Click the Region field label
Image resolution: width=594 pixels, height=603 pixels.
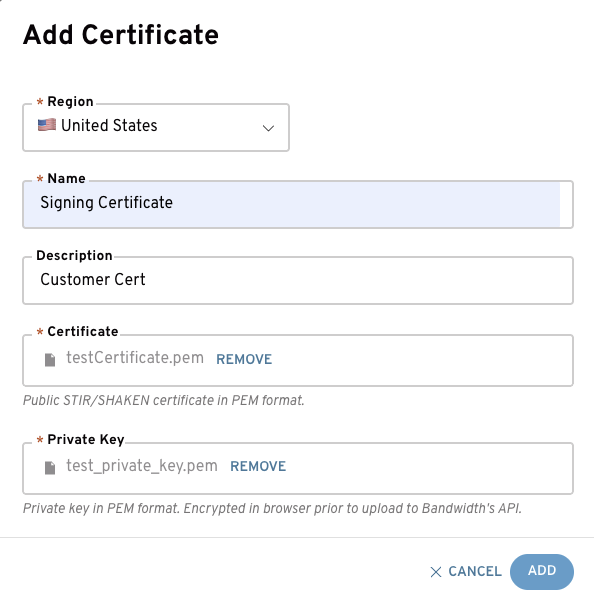[70, 102]
